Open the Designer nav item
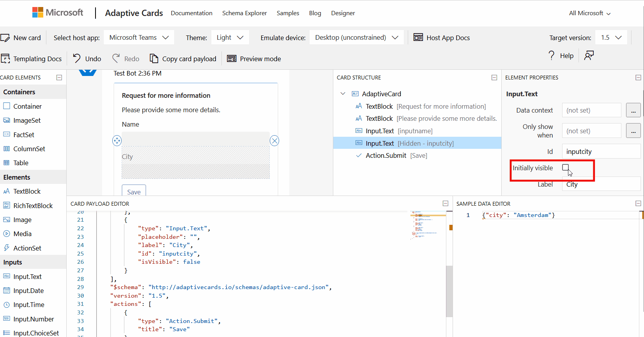 coord(343,13)
